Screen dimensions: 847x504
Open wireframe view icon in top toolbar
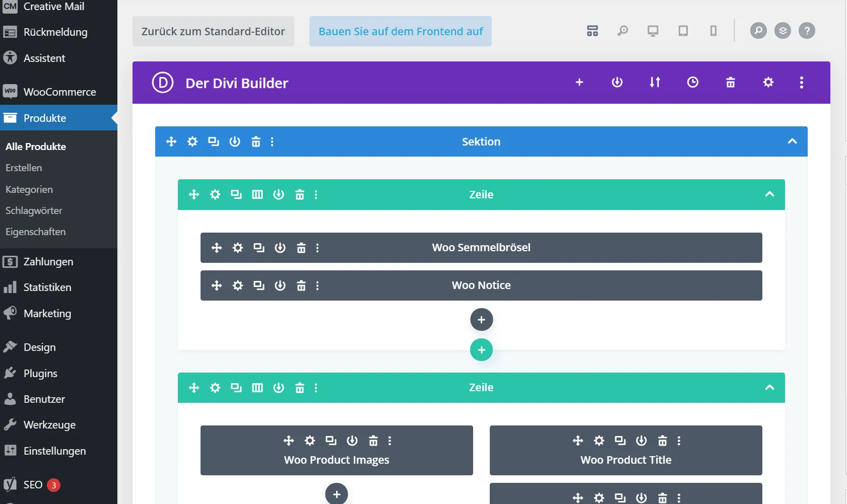(x=593, y=31)
